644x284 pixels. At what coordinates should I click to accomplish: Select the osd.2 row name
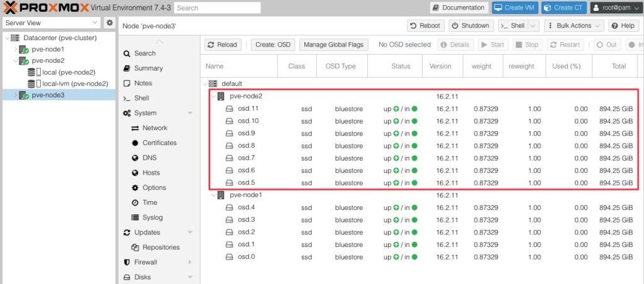pos(247,232)
